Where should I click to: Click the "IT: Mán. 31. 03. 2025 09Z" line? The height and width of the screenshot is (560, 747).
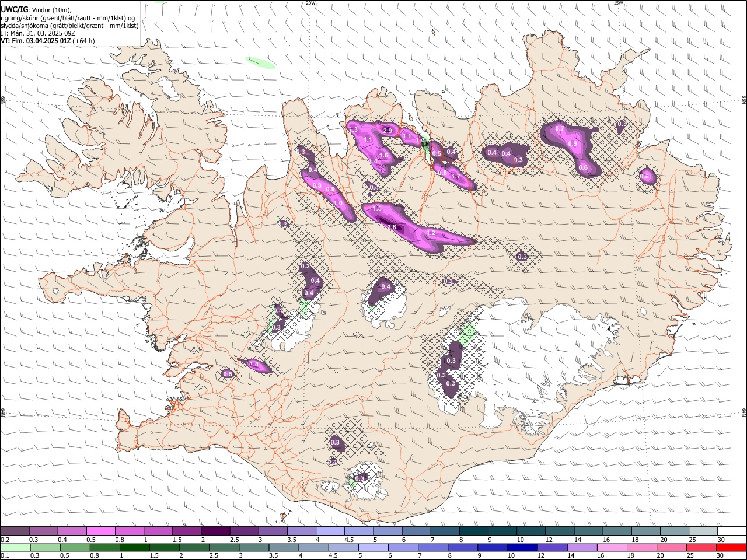click(37, 33)
